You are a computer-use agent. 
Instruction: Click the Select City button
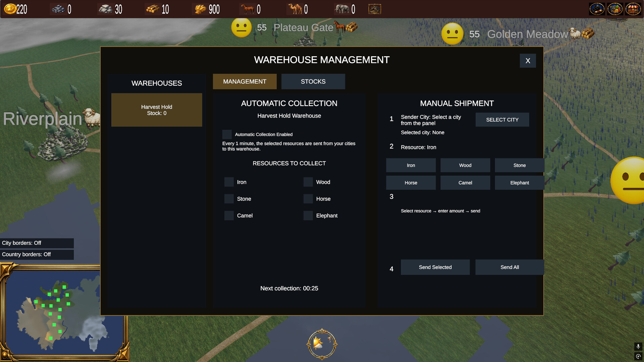(x=502, y=120)
